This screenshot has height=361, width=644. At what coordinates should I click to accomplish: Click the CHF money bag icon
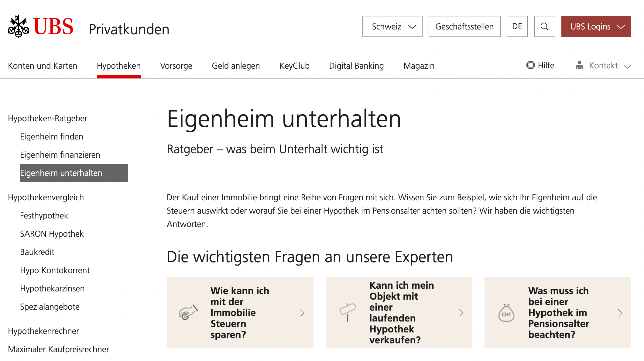(x=506, y=313)
